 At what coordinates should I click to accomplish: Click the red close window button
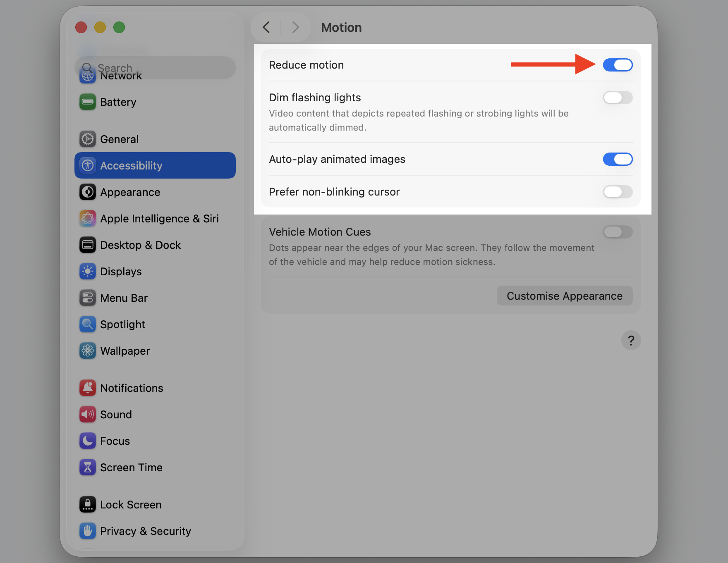[81, 27]
